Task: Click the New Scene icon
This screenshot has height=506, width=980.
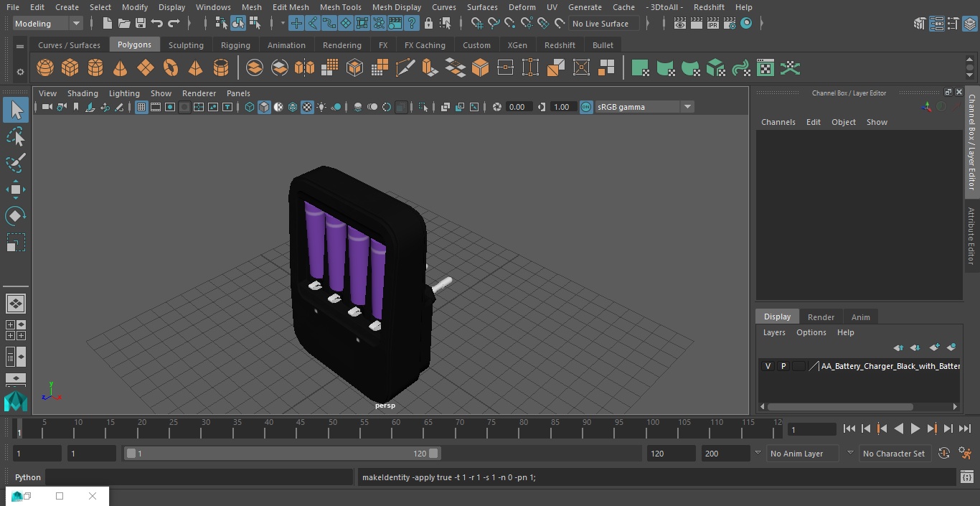Action: click(x=107, y=24)
